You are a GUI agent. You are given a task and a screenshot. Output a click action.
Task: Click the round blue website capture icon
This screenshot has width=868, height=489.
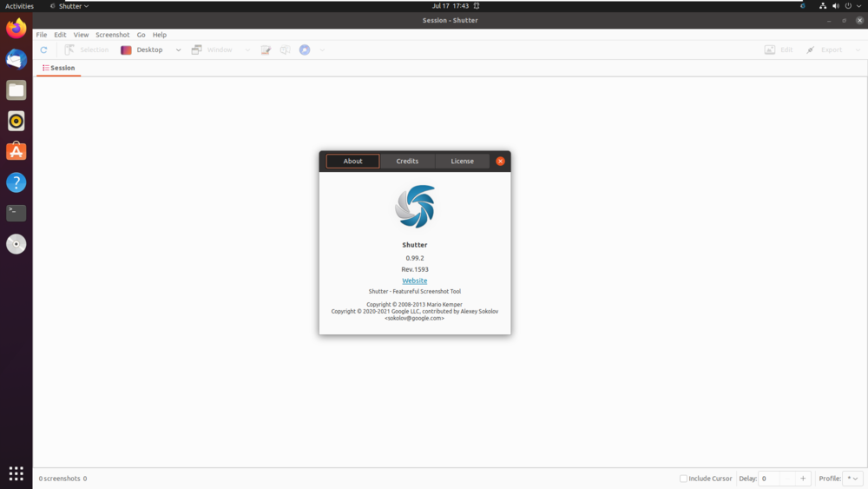pyautogui.click(x=305, y=50)
